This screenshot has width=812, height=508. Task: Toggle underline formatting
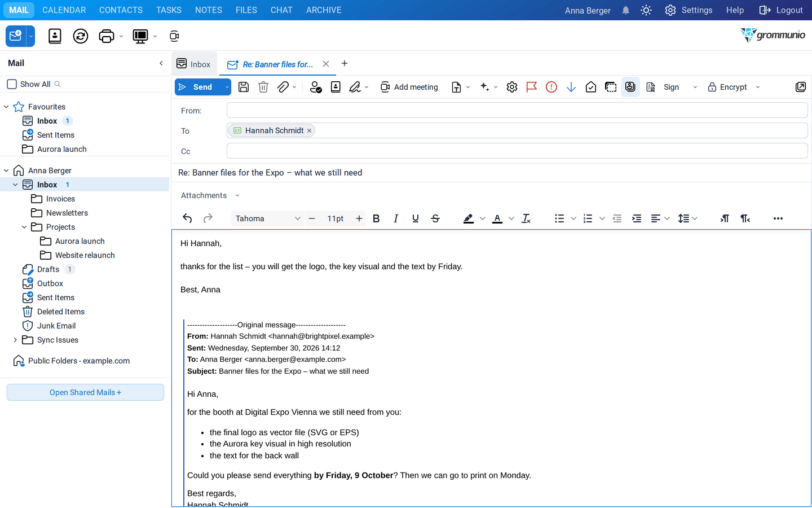416,218
